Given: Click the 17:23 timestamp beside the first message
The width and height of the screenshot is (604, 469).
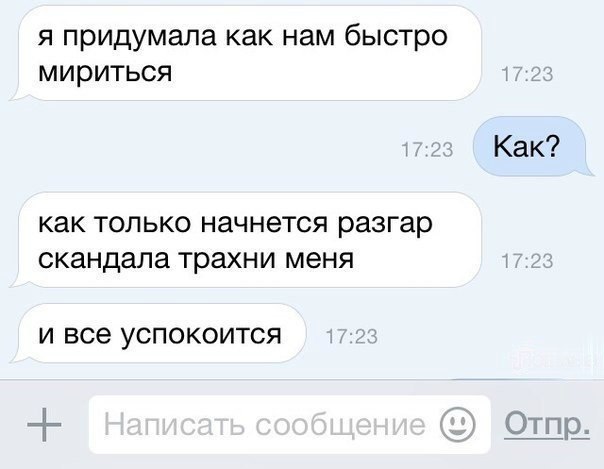Looking at the screenshot, I should tap(527, 74).
